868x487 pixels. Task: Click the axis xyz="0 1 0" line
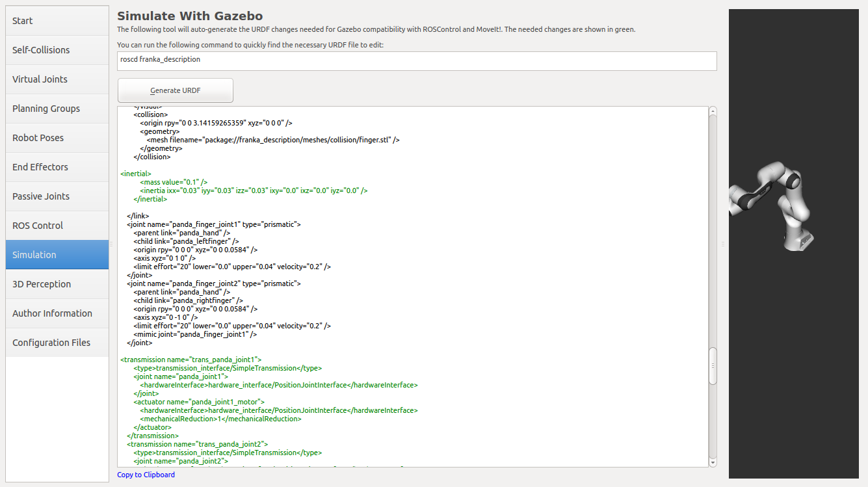click(164, 258)
